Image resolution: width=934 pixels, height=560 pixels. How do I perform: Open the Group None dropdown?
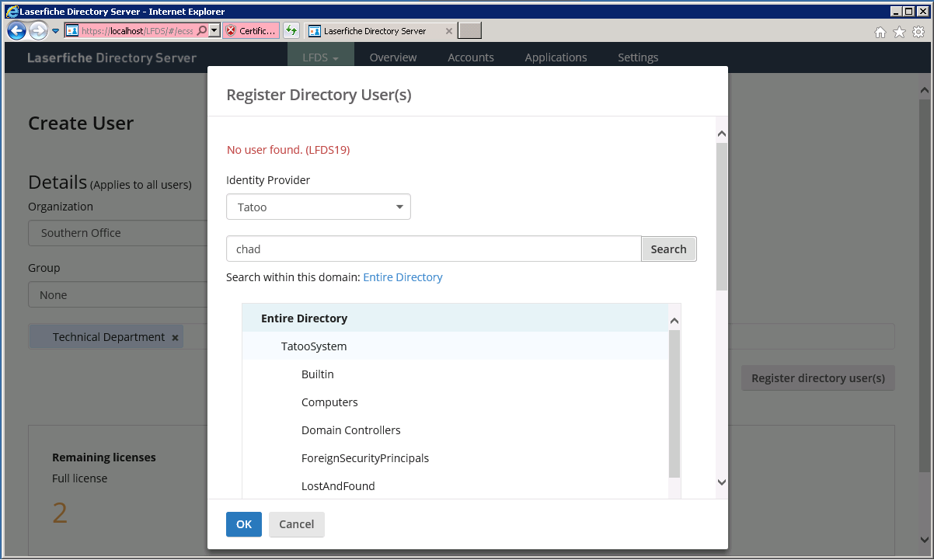click(x=117, y=295)
